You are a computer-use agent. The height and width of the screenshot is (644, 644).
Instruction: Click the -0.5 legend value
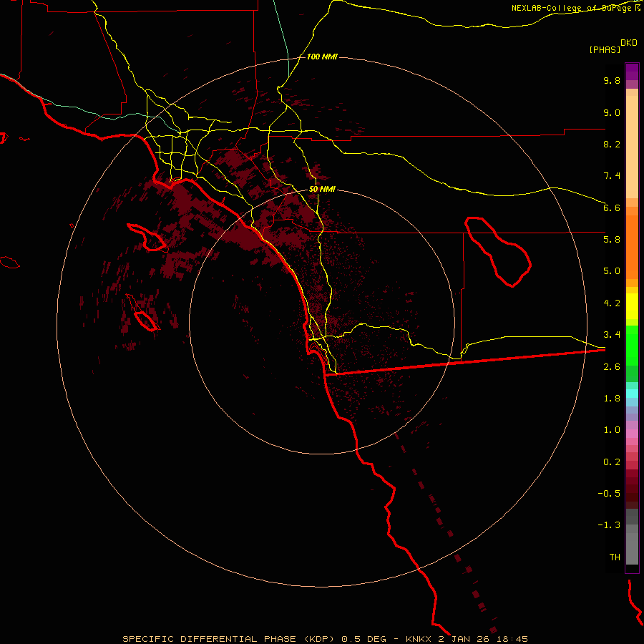tap(609, 494)
